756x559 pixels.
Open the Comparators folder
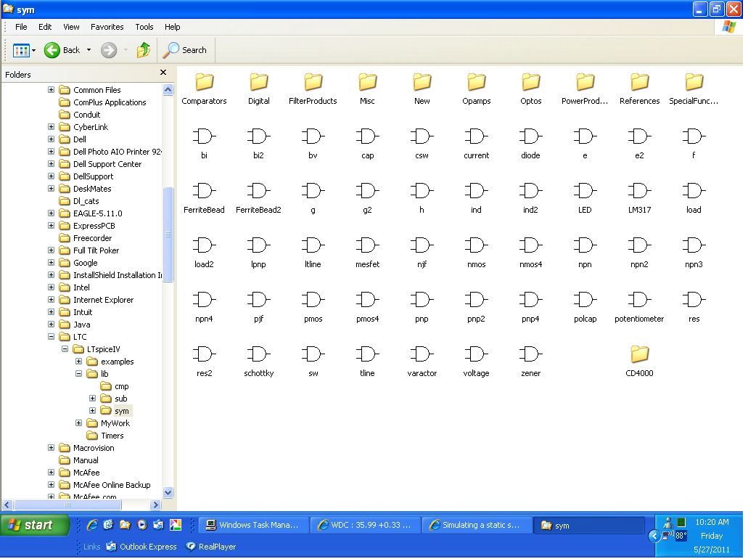pyautogui.click(x=204, y=89)
